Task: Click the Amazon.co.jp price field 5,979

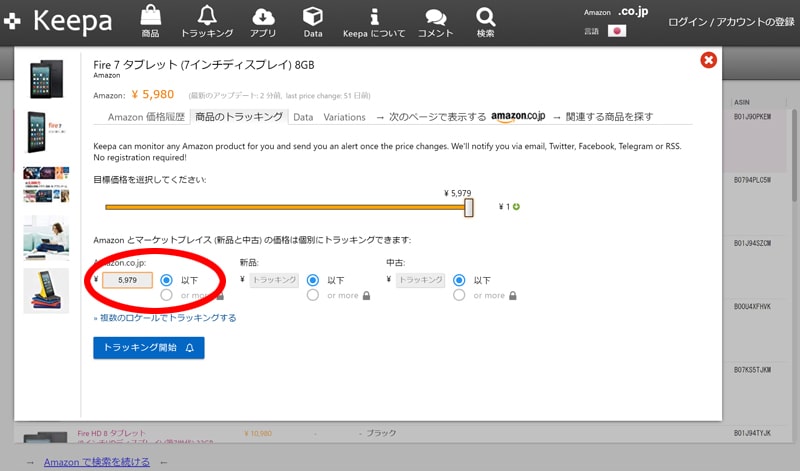Action: (127, 280)
